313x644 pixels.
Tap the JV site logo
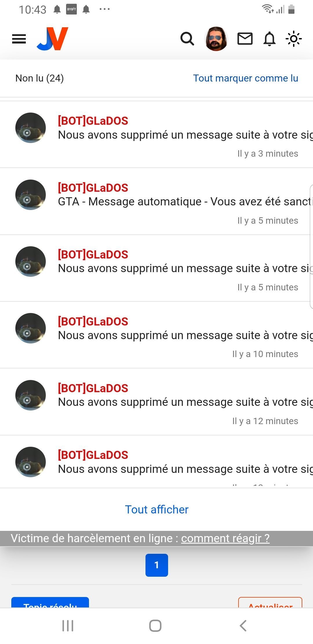52,39
